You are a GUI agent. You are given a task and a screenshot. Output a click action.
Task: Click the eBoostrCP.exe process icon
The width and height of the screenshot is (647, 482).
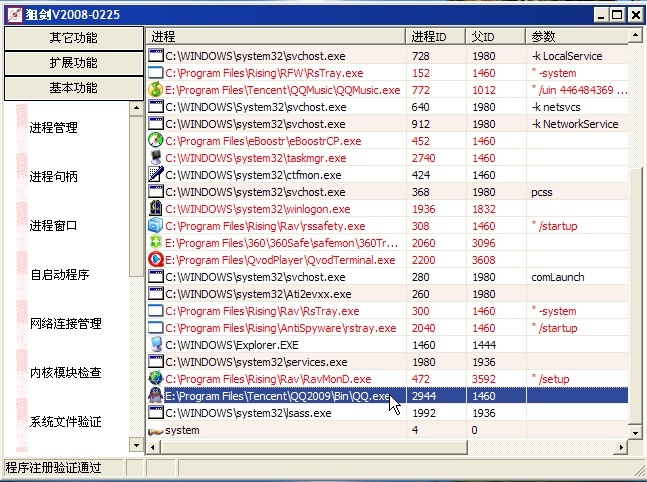(156, 141)
